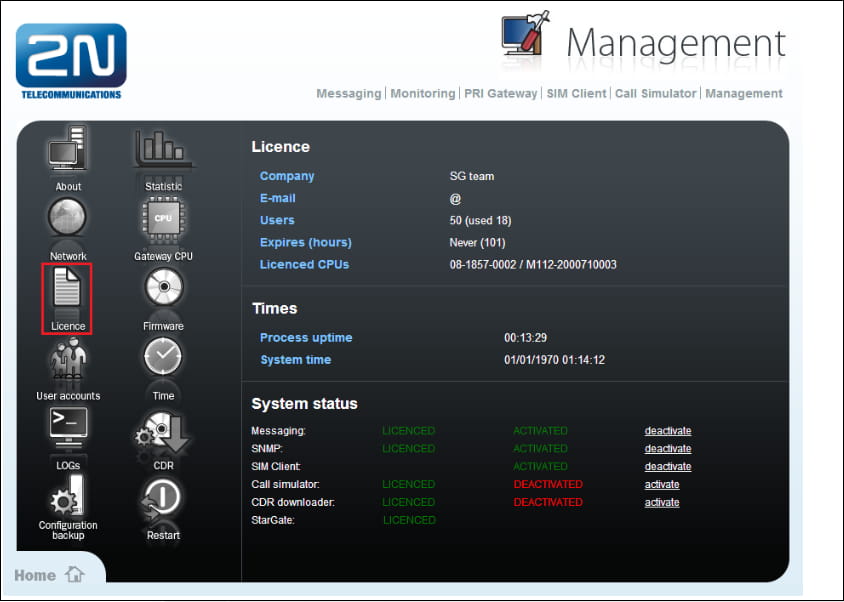The image size is (844, 602).
Task: Open the PRI Gateway menu item
Action: coord(501,94)
